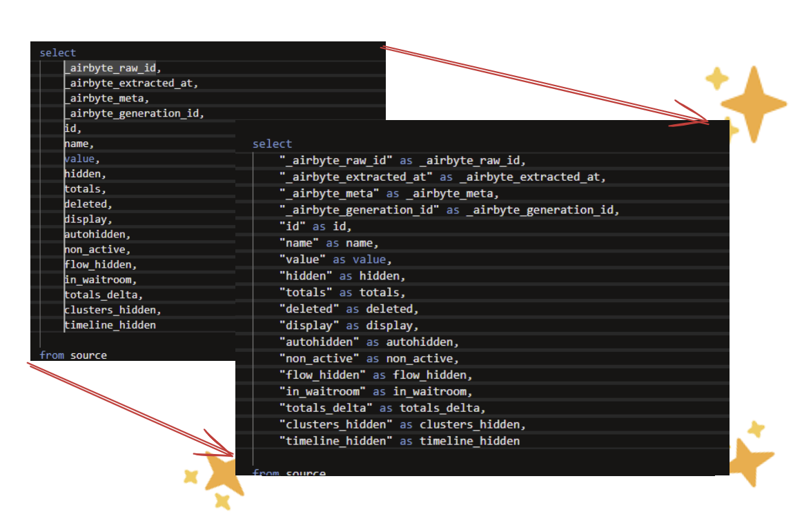
Task: Click the orange star at the bottom left
Action: [x=221, y=476]
